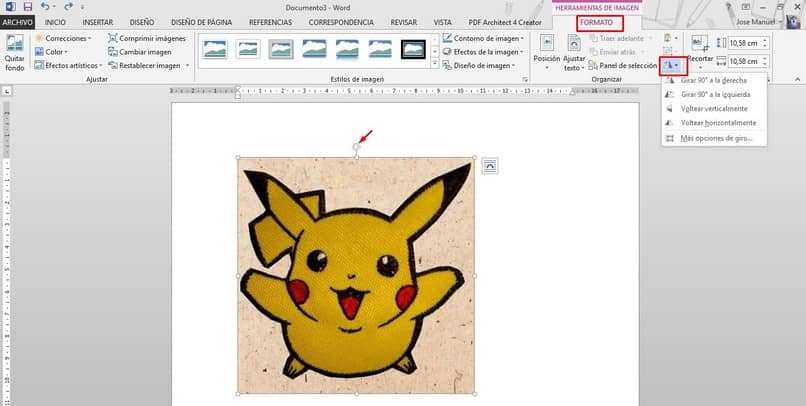Click the rotation handle above the image
This screenshot has width=806, height=406.
(356, 147)
